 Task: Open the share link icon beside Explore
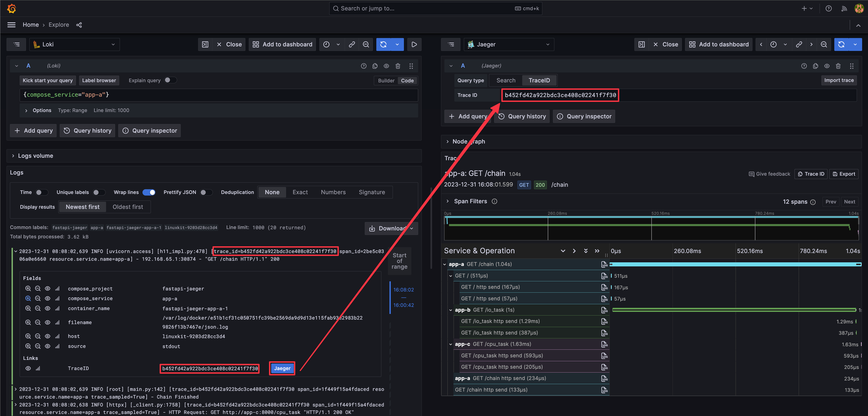[x=79, y=25]
